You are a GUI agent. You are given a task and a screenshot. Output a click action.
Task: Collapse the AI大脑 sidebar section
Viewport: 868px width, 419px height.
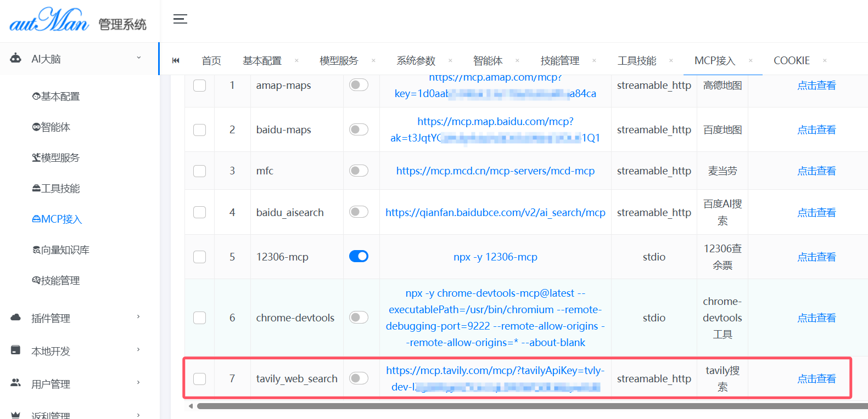click(138, 58)
